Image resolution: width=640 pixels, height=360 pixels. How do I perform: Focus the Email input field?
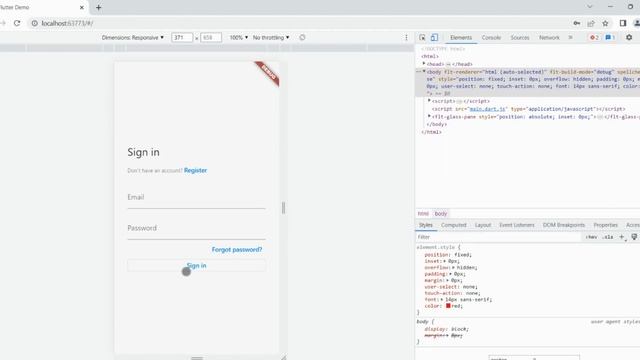(196, 198)
